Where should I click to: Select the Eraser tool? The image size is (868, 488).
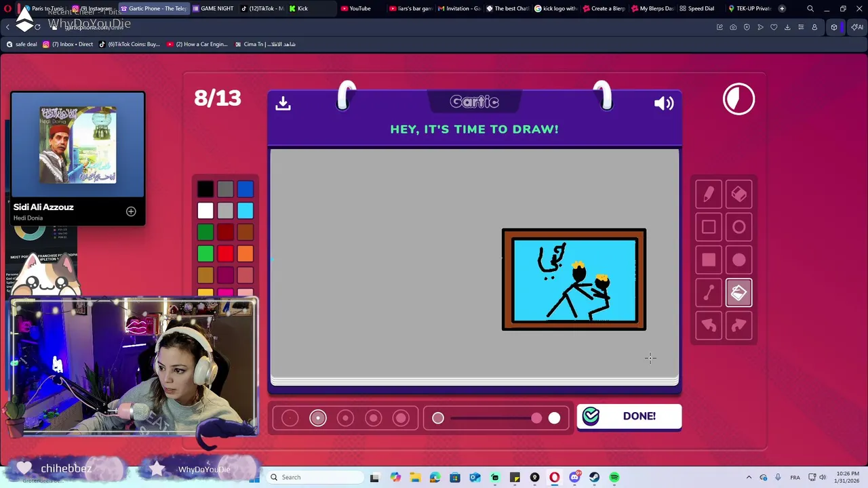[738, 195]
